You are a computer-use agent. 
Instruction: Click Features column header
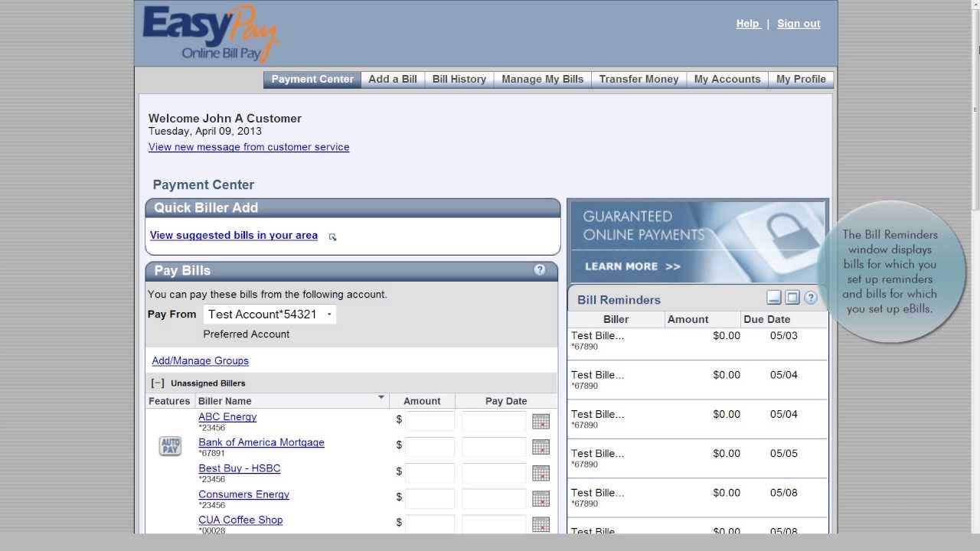(169, 401)
